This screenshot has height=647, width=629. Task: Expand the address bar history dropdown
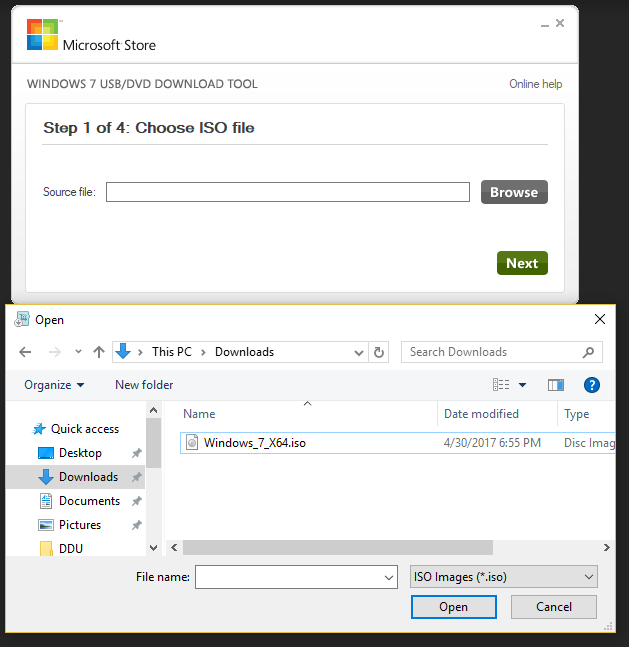tap(359, 352)
